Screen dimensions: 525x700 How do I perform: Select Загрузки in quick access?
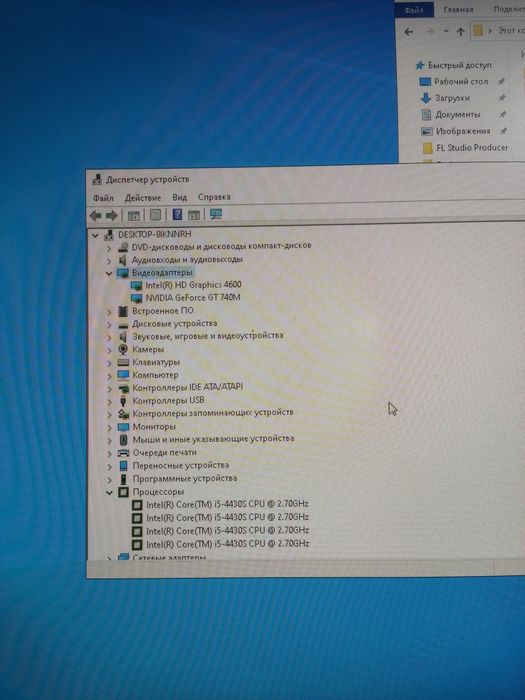[452, 98]
